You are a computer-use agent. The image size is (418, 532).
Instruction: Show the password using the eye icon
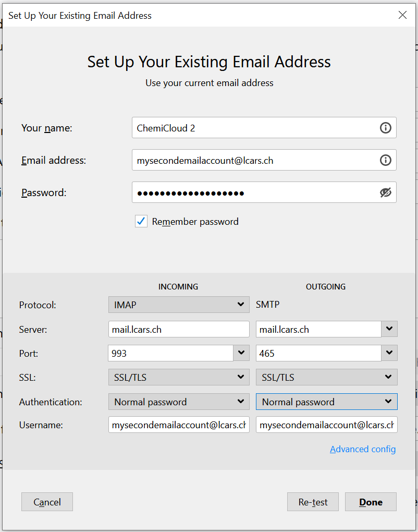pos(385,192)
